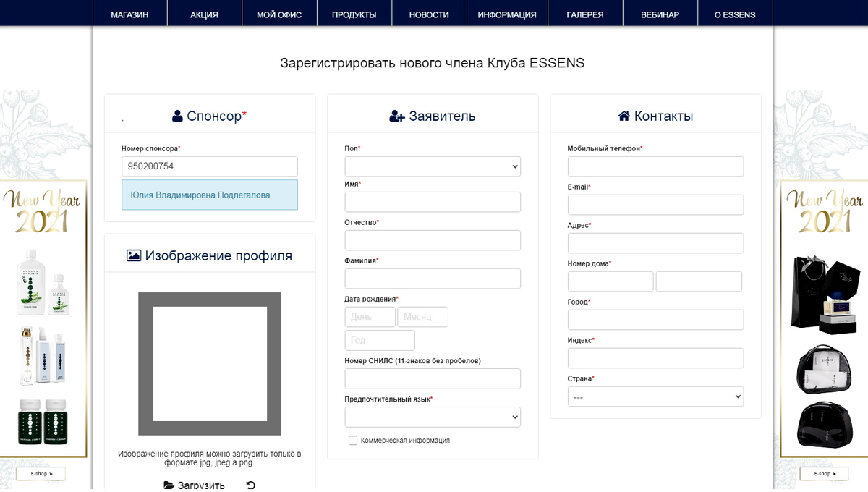
Task: Click the left E-shop button
Action: point(41,474)
